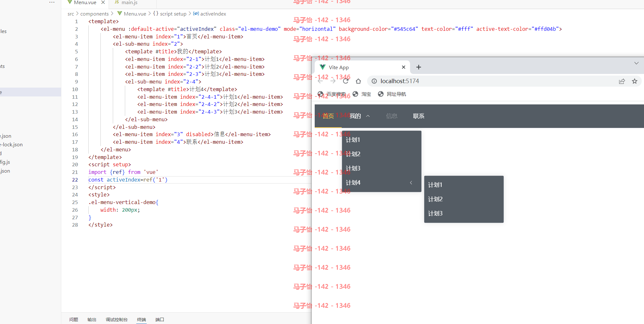Click line number 1 in the gutter
Viewport: 644px width, 324px height.
coord(76,22)
